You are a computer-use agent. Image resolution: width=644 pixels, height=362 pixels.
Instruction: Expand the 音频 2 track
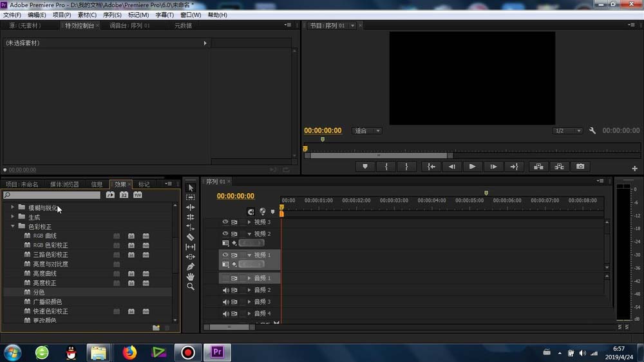click(249, 290)
